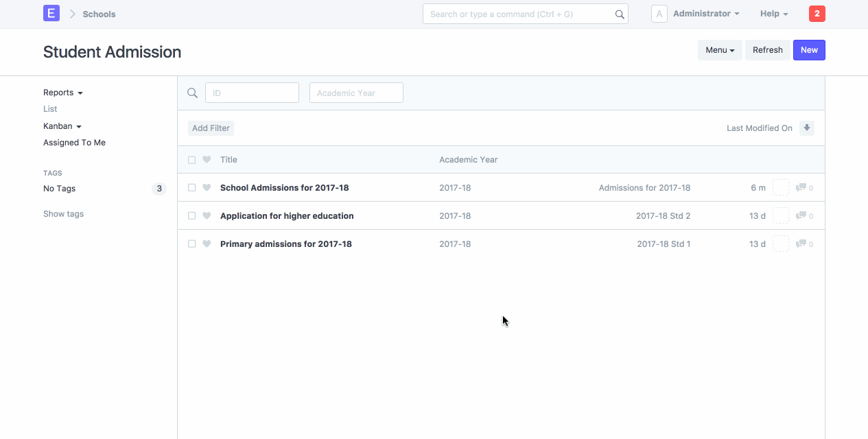868x439 pixels.
Task: Open the Help menu in top bar
Action: pyautogui.click(x=773, y=14)
